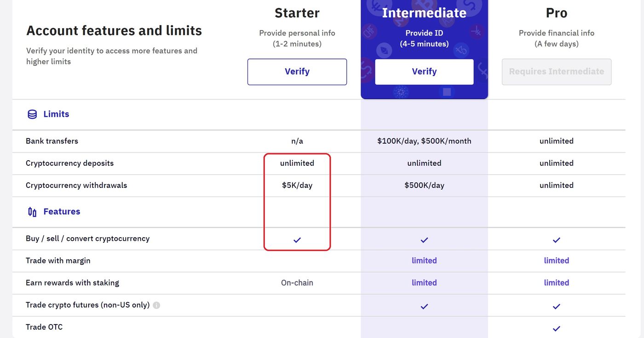
Task: Click the Requires Intermediate button
Action: pyautogui.click(x=557, y=72)
